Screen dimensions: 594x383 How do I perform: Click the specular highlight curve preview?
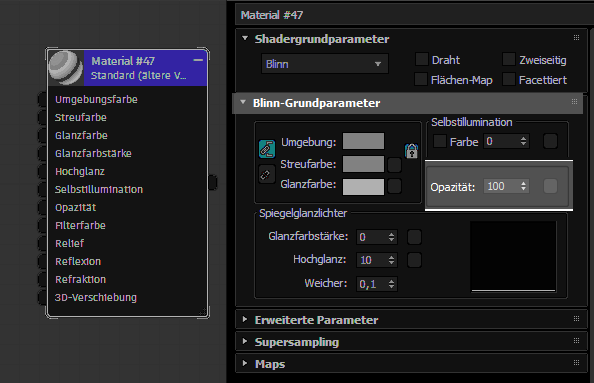513,256
